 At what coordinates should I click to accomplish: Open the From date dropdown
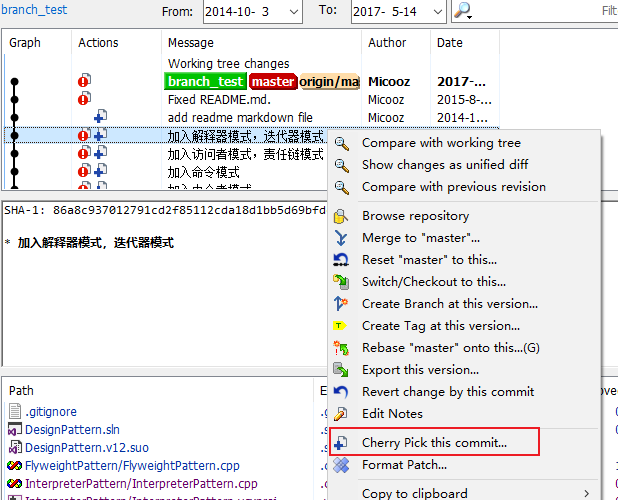point(293,12)
